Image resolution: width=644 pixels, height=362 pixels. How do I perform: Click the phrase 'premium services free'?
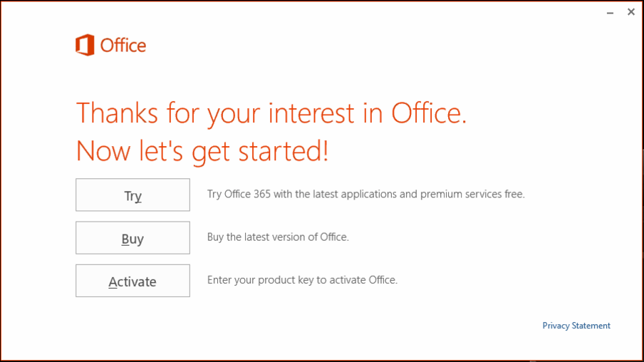(472, 194)
